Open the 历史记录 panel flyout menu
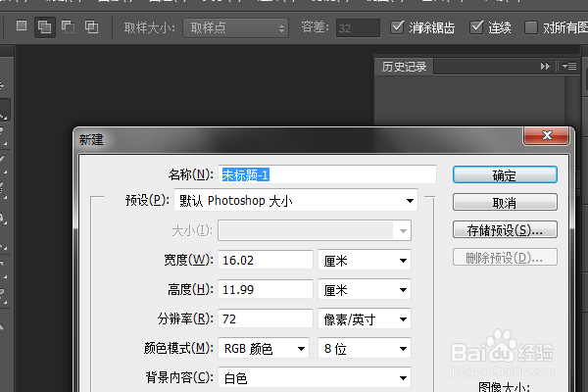The height and width of the screenshot is (392, 588). [x=569, y=67]
